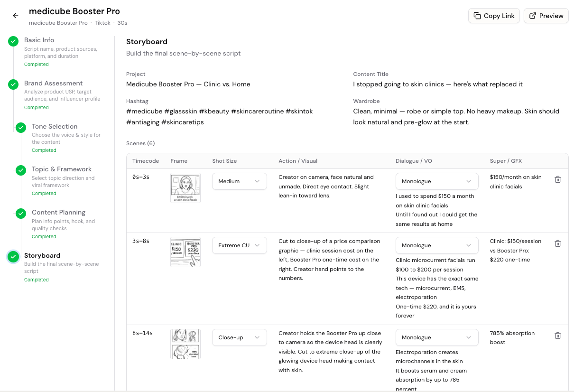Open the Monologue dropdown for 3s–8s scene
Image resolution: width=574 pixels, height=392 pixels.
pos(436,245)
